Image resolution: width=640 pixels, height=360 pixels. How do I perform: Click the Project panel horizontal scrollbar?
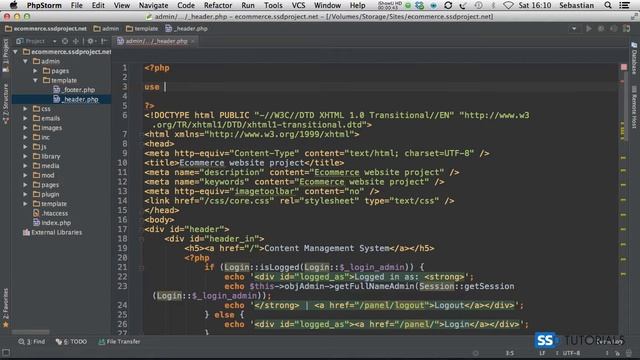tap(31, 332)
